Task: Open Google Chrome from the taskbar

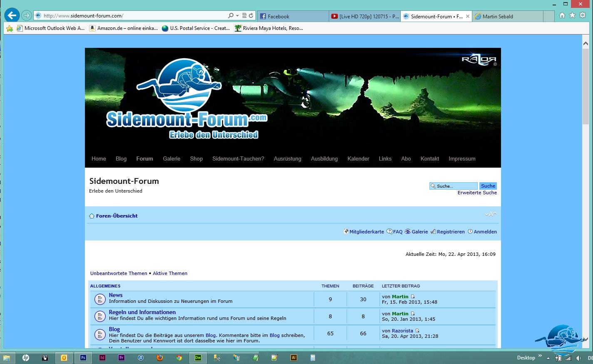Action: pos(179,358)
